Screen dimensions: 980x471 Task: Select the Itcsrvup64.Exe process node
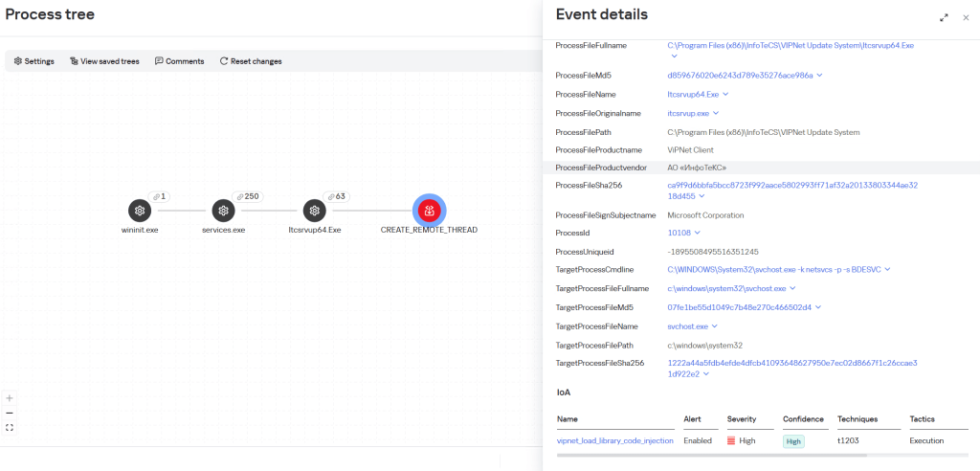click(314, 212)
